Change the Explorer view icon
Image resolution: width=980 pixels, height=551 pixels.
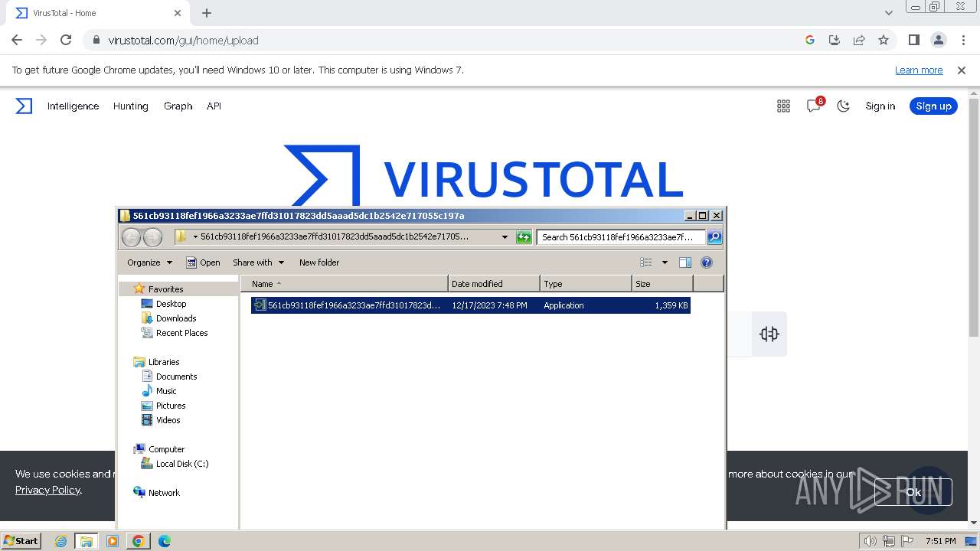click(x=646, y=262)
